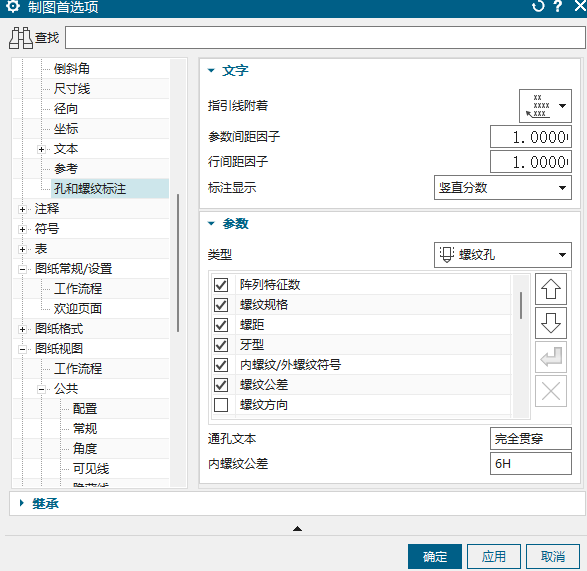Click the parameter list scrollbar
This screenshot has width=587, height=571.
(521, 306)
